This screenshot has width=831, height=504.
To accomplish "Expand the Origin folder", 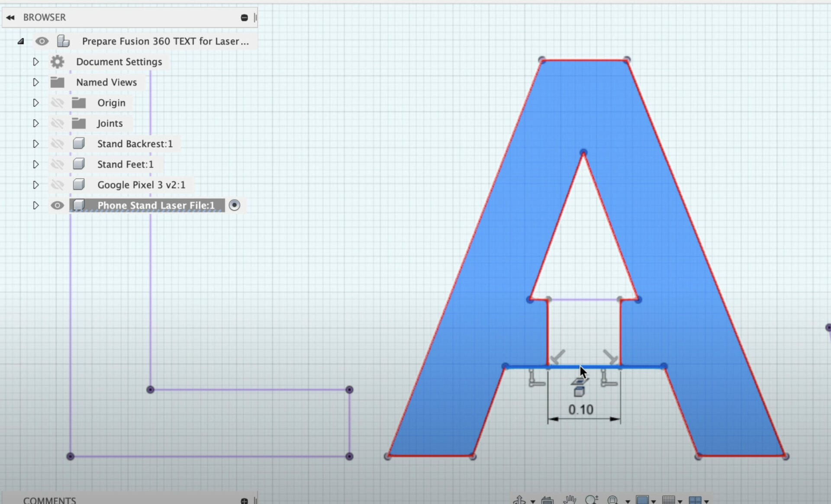I will click(x=35, y=103).
